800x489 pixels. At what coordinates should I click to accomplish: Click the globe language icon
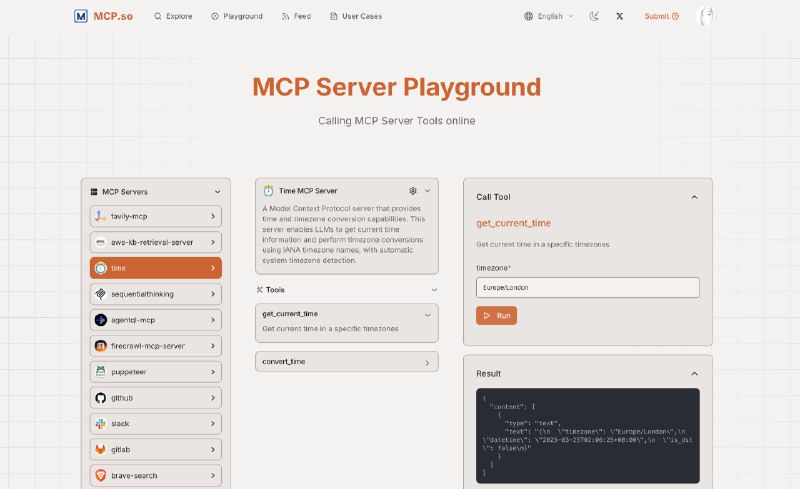[x=529, y=16]
